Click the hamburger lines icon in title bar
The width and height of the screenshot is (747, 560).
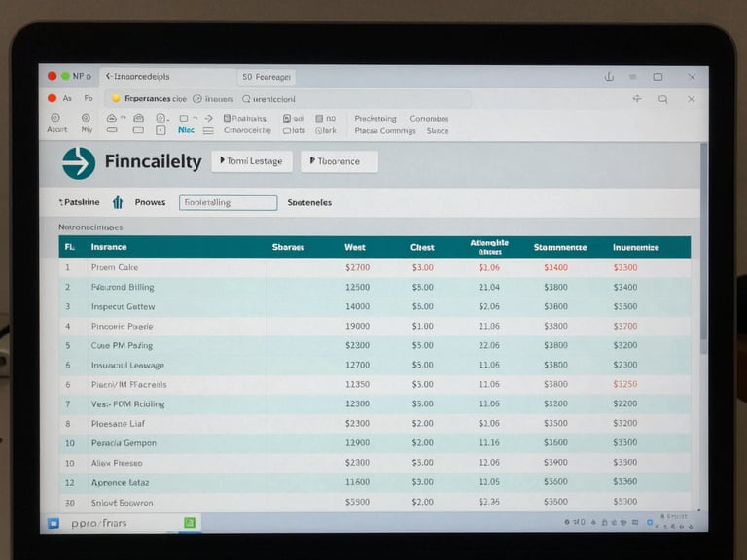[x=632, y=77]
